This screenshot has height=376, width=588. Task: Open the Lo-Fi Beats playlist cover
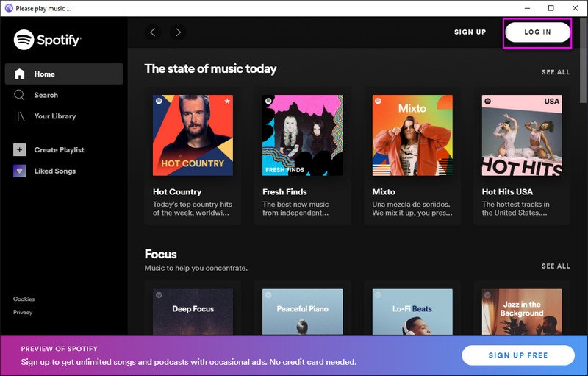click(412, 311)
